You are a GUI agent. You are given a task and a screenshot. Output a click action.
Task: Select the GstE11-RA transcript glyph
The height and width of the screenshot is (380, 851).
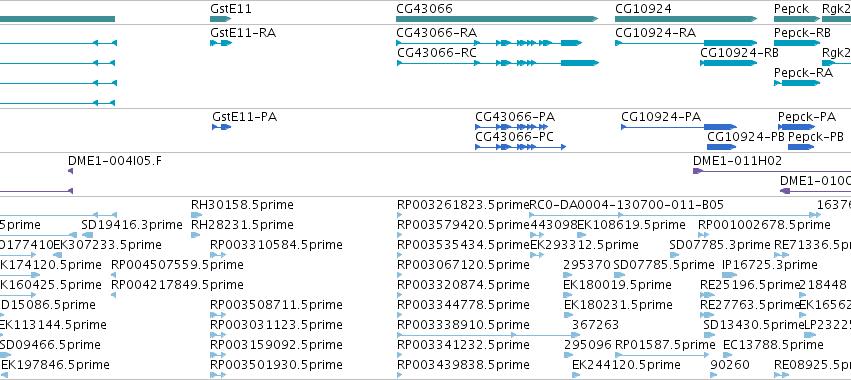click(x=221, y=43)
